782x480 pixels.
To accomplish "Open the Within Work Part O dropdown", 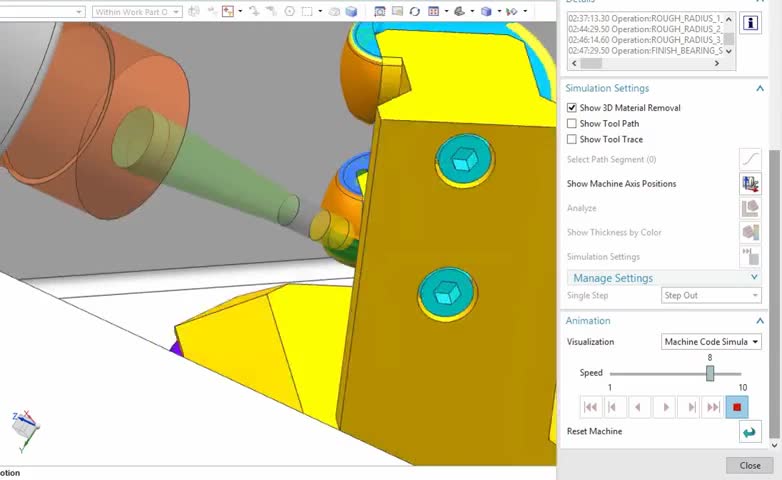I will pyautogui.click(x=137, y=11).
